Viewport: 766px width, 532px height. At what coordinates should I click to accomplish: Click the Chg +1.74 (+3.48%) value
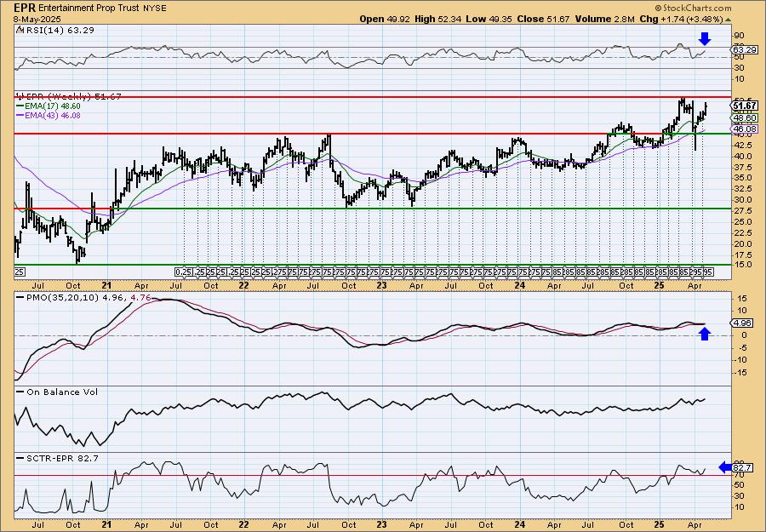pyautogui.click(x=681, y=19)
